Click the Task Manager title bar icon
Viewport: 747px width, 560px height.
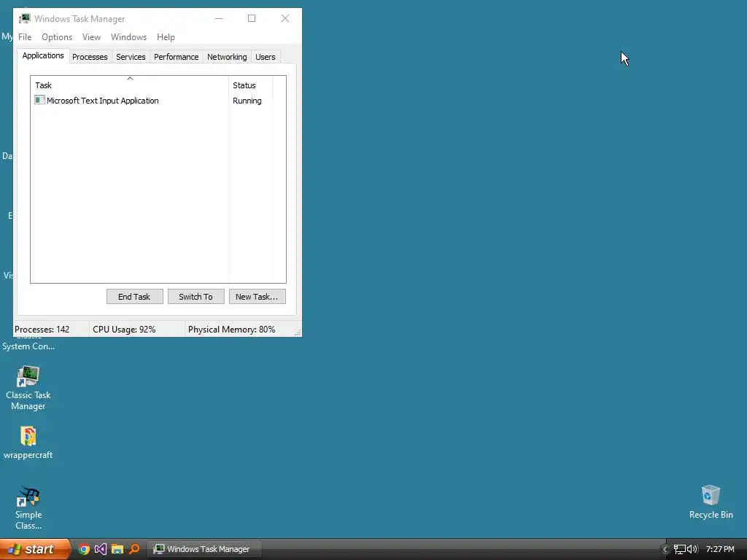(25, 18)
